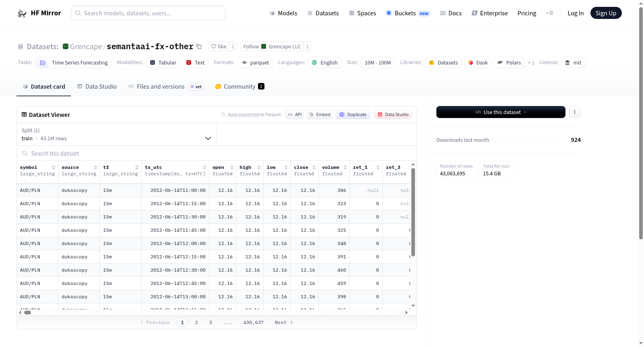Sort the symbol column

[x=54, y=167]
